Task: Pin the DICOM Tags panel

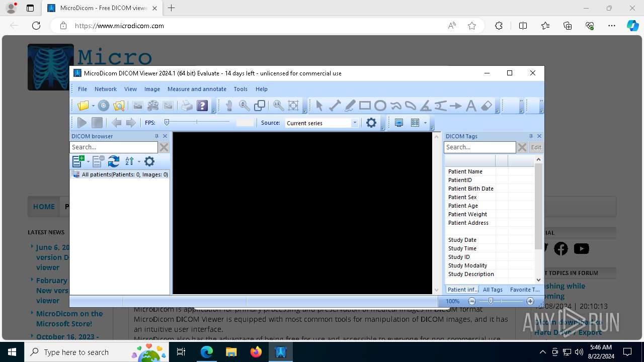Action: tap(531, 136)
